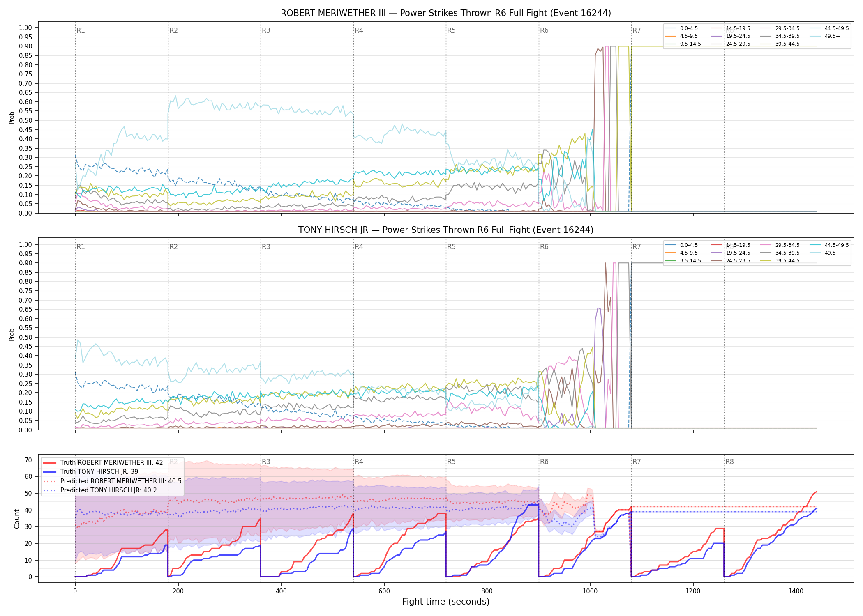The image size is (863, 616).
Task: Click the R6 round marker in middle chart
Action: click(x=544, y=247)
